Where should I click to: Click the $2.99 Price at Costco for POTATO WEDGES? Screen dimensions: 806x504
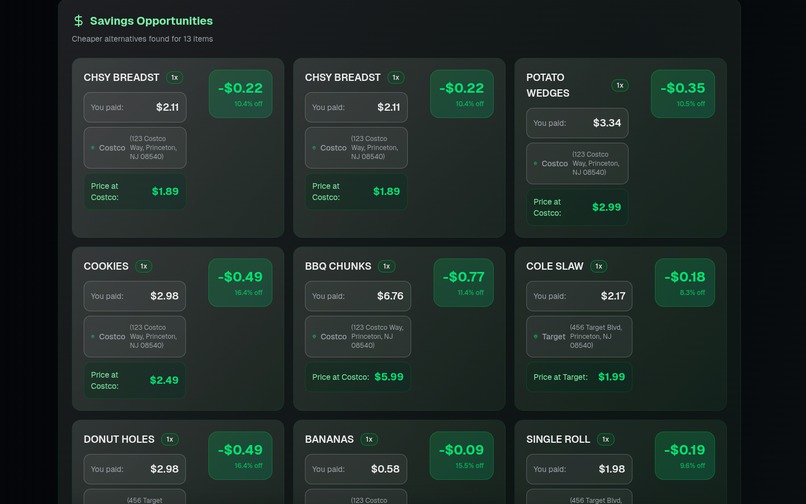point(577,207)
